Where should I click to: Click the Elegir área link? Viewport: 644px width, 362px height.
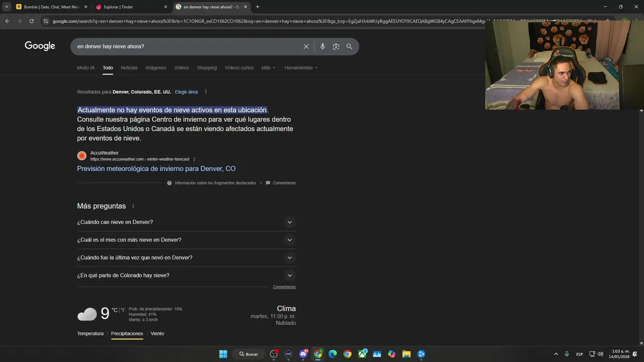(x=186, y=92)
